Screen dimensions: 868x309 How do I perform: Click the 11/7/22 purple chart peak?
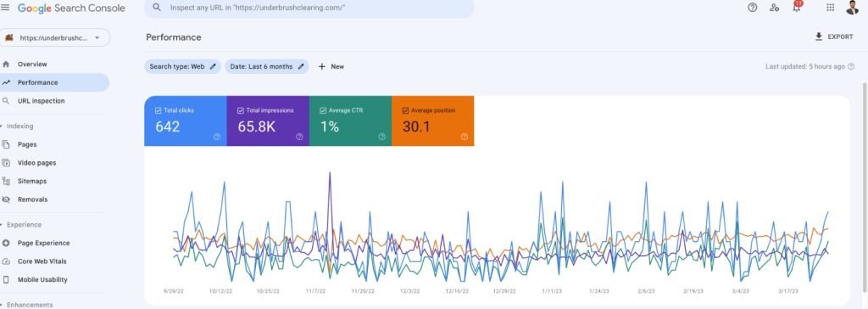(330, 173)
